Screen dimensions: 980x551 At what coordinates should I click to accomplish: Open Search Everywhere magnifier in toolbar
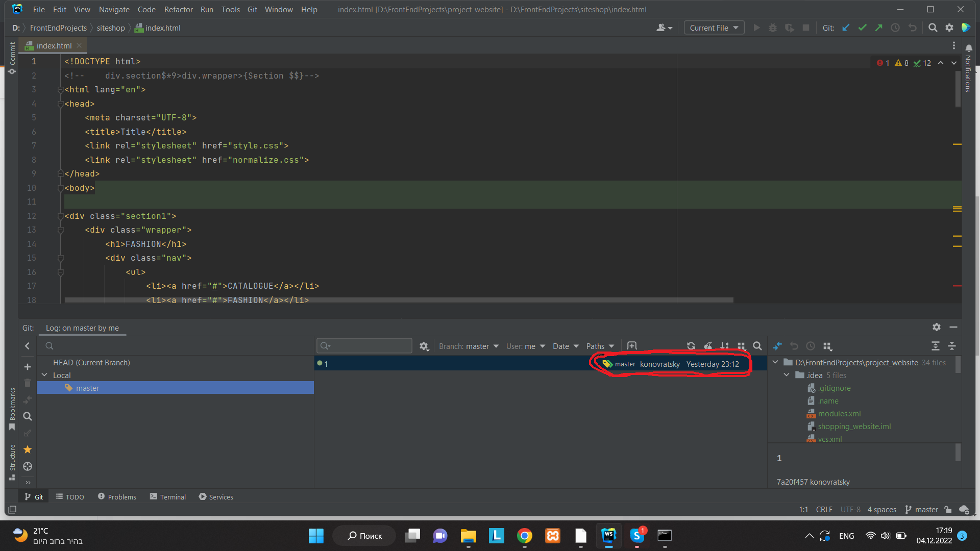(x=933, y=28)
